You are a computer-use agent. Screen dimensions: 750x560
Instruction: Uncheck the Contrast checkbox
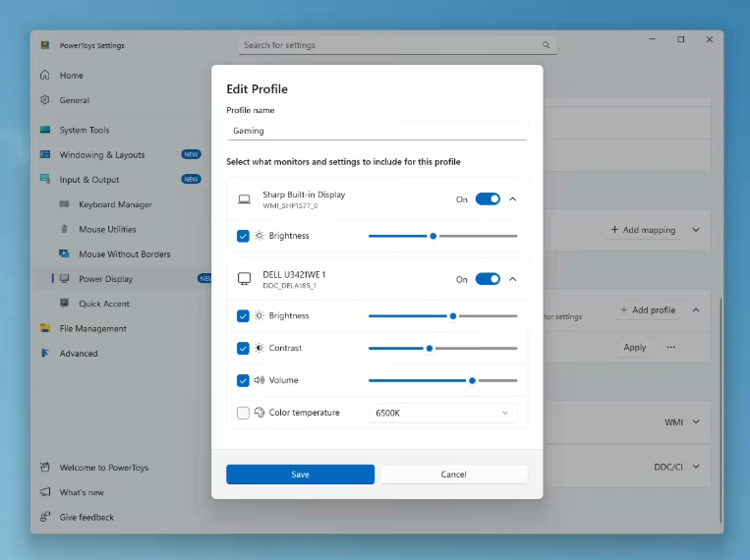tap(243, 348)
